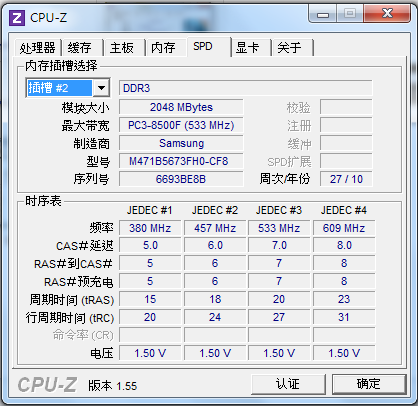418x406 pixels.
Task: Close the CPU-Z window
Action: point(387,14)
